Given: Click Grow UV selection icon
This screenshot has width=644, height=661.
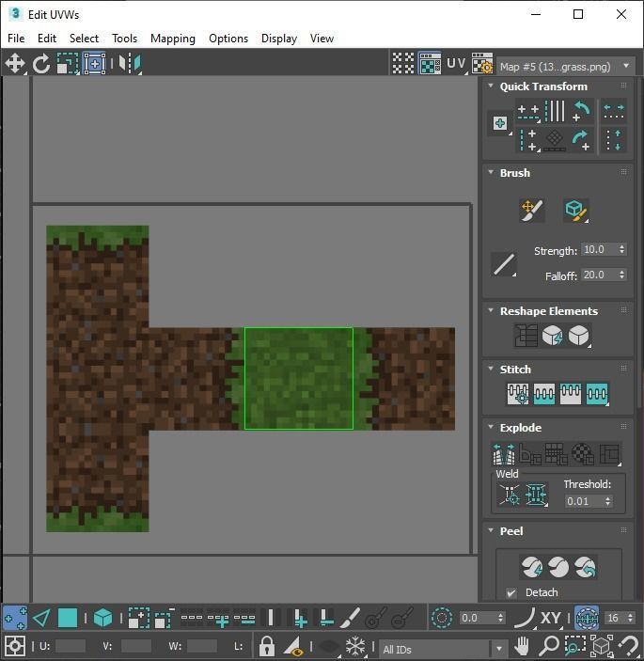Looking at the screenshot, I should click(138, 618).
